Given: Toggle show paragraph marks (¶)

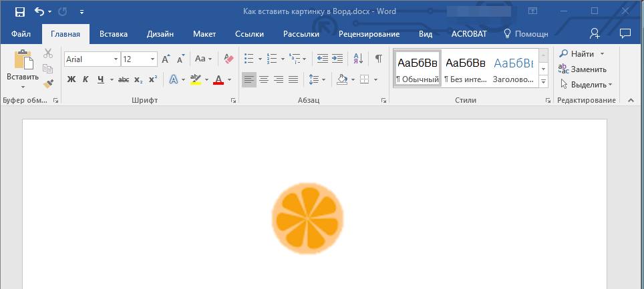Looking at the screenshot, I should pos(378,59).
